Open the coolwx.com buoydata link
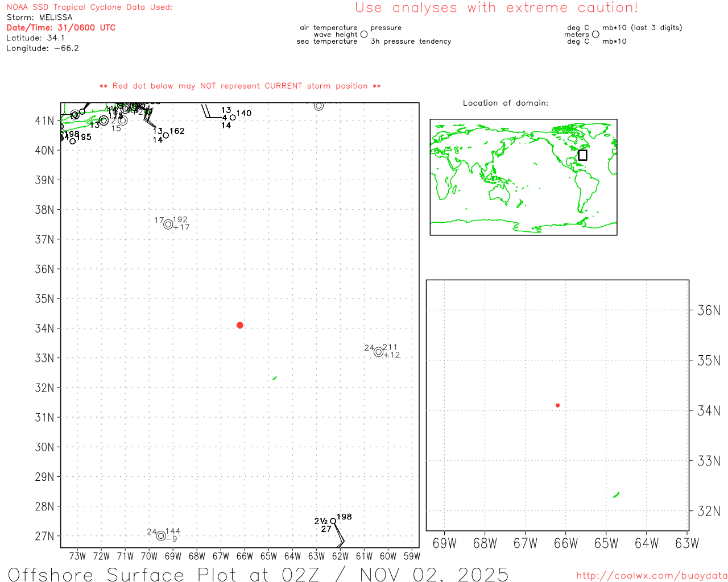 (652, 576)
